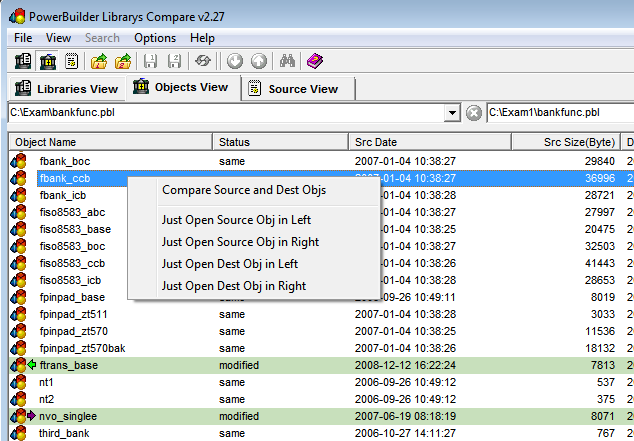This screenshot has height=441, width=634.
Task: Select the modified nvo_singlee row
Action: click(x=321, y=416)
